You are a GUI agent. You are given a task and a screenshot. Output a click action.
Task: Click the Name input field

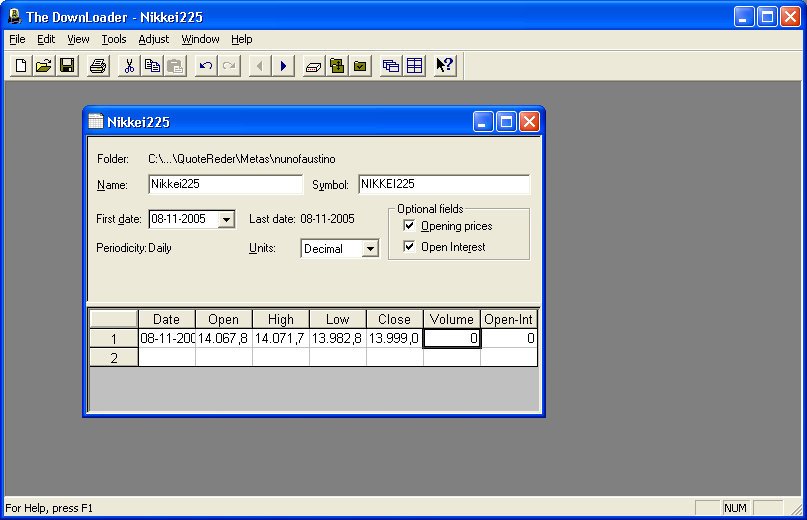[x=225, y=184]
